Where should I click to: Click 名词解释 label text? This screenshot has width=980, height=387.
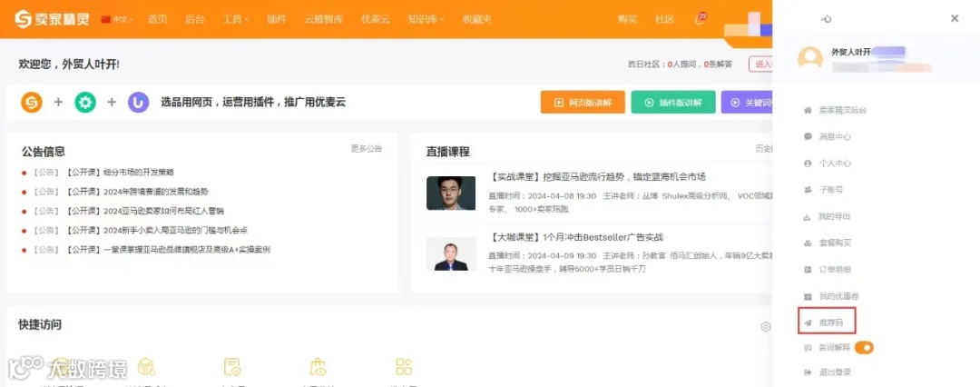pos(835,347)
